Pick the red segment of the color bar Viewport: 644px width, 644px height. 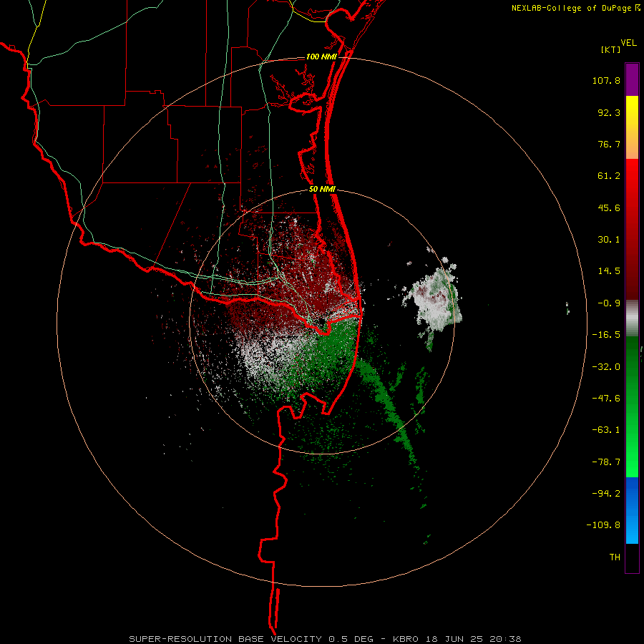point(632,229)
